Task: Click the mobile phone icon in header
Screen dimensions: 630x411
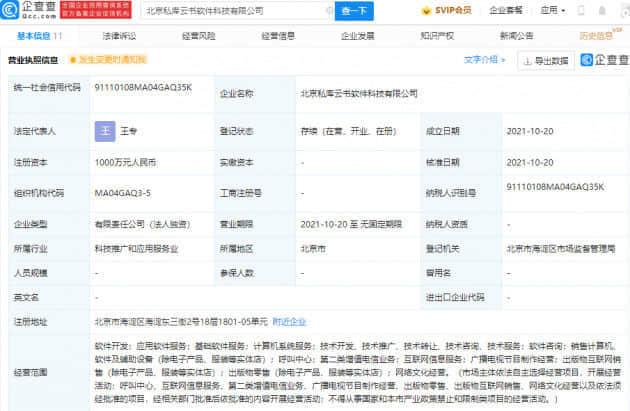Action: [581, 10]
